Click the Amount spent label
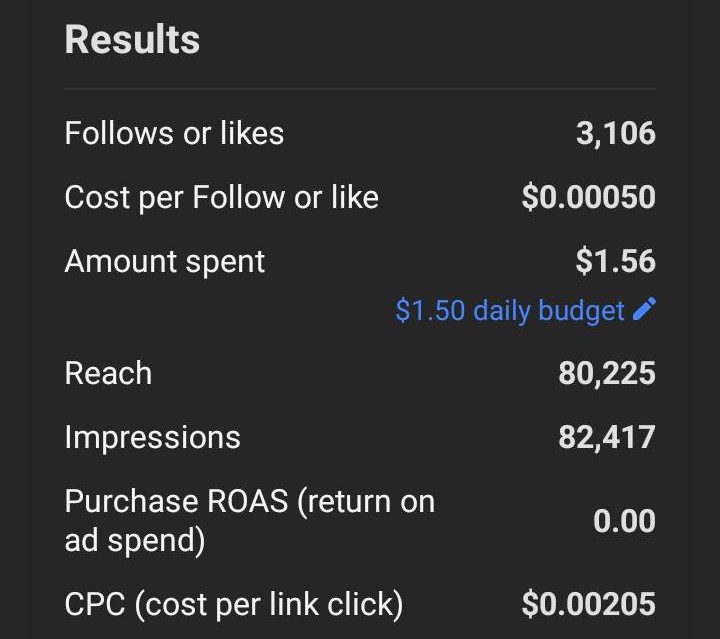Viewport: 720px width, 639px height. 165,262
